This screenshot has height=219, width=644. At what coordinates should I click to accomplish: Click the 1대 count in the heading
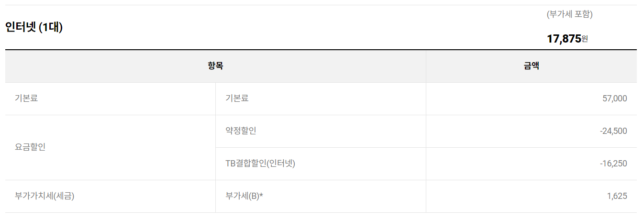[51, 27]
